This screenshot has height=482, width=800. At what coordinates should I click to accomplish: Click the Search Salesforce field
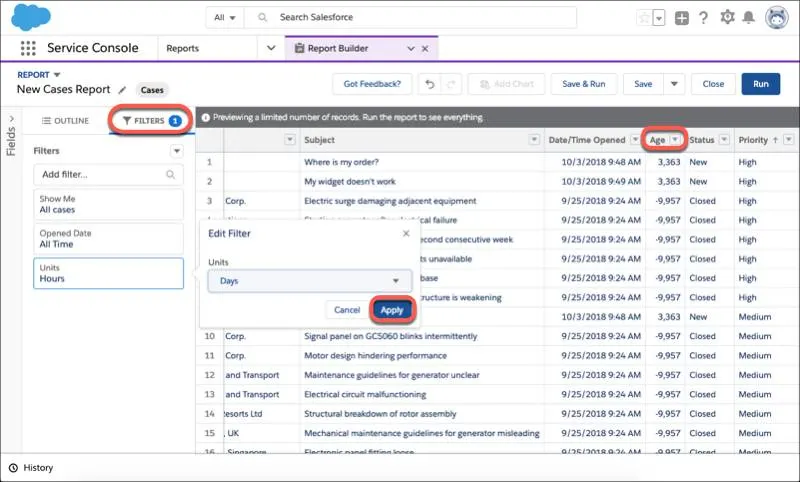point(411,17)
